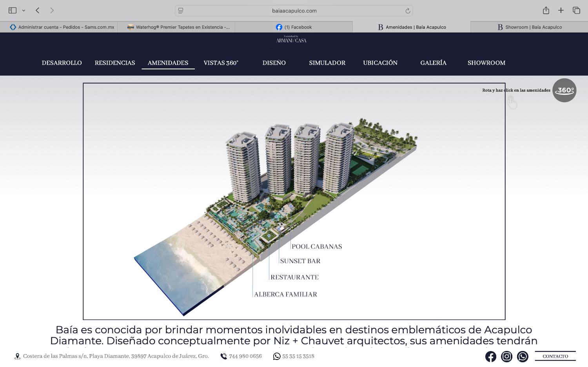The width and height of the screenshot is (588, 367).
Task: Select the SUNSET BAR amenity label
Action: coord(300,261)
